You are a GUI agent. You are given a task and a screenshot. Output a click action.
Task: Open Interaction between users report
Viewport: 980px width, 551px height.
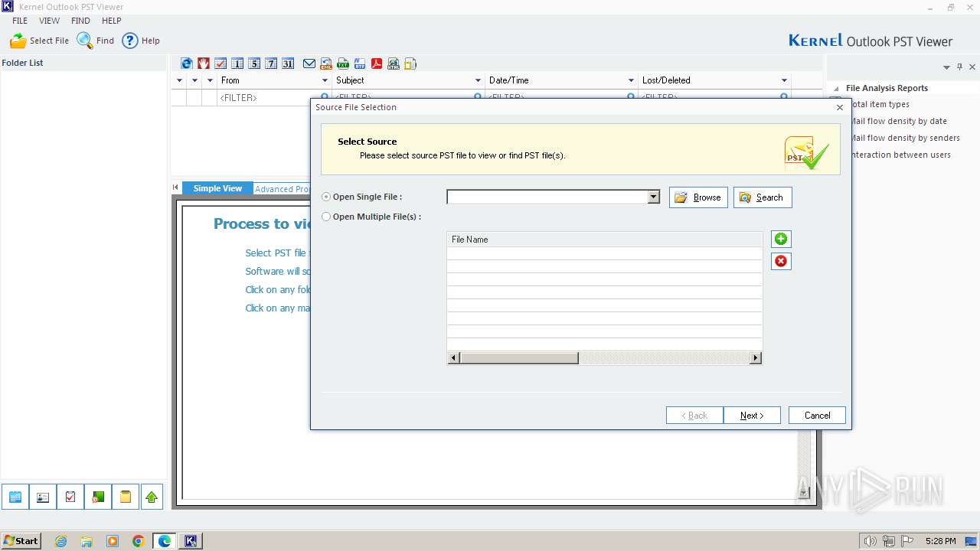(x=900, y=155)
